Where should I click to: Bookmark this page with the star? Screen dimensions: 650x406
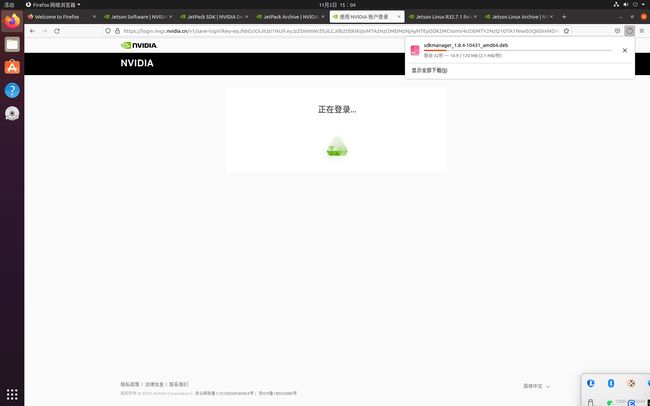tap(566, 31)
